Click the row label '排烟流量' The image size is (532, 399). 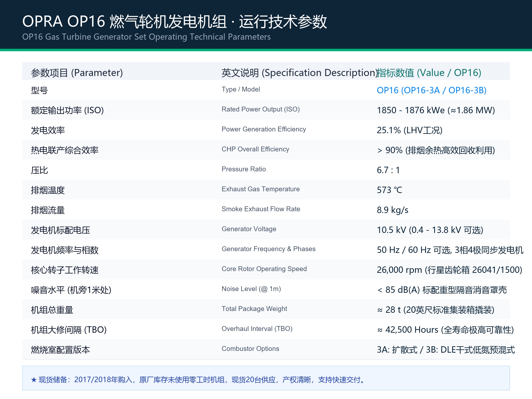pos(48,210)
